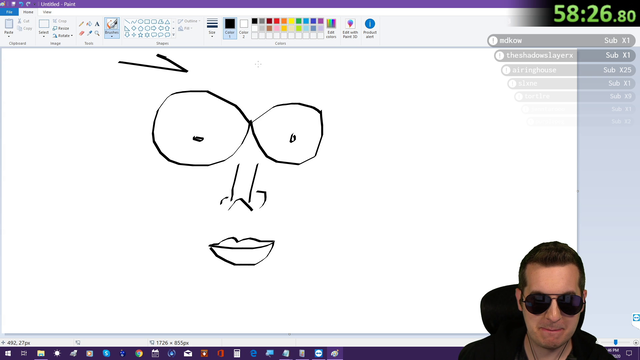Click Save in the quick access toolbar
640x360 pixels.
tap(13, 4)
